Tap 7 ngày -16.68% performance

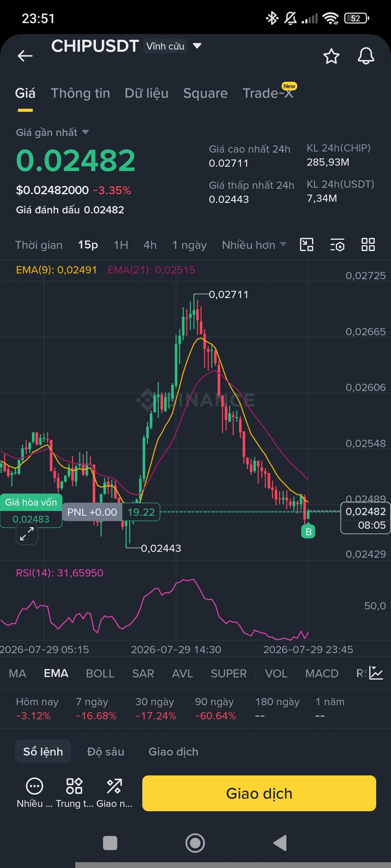pyautogui.click(x=96, y=709)
